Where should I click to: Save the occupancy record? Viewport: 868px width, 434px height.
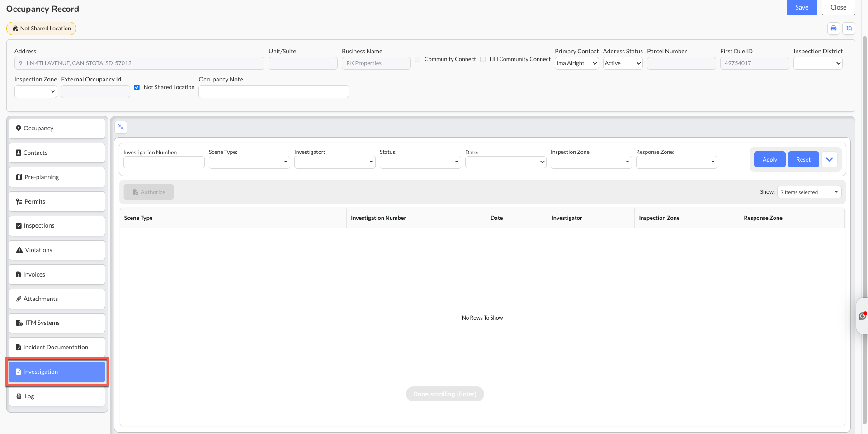pyautogui.click(x=802, y=8)
